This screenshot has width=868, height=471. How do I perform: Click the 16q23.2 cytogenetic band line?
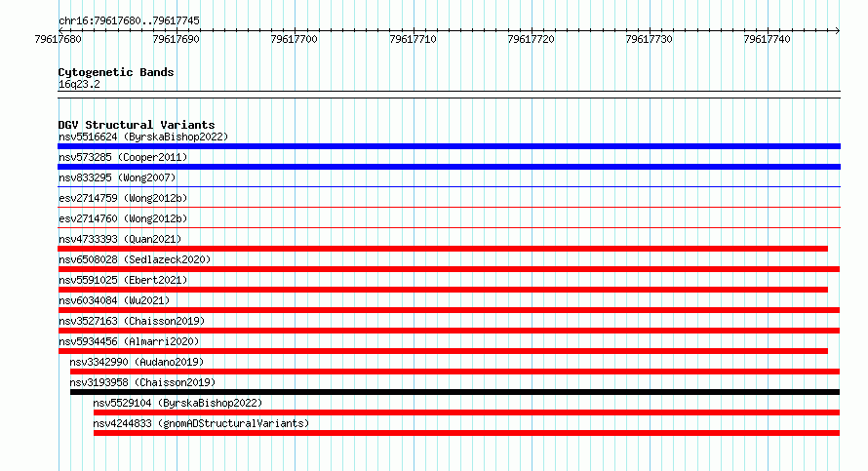[x=449, y=95]
